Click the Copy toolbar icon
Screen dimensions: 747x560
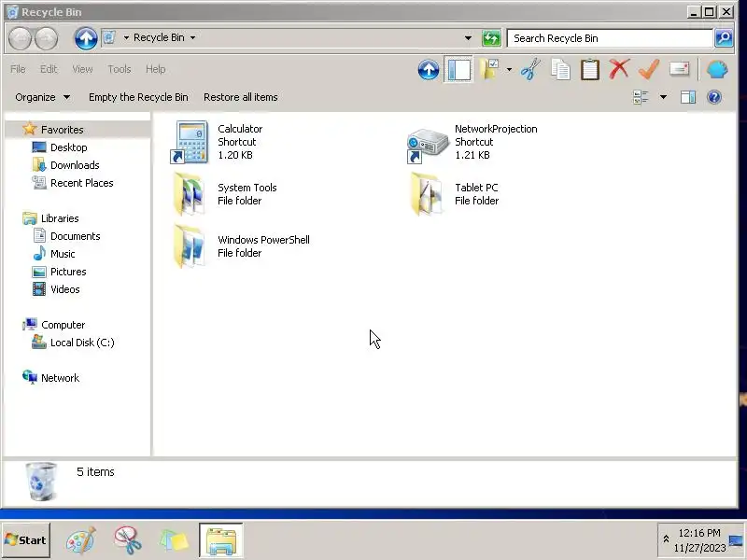click(x=560, y=70)
